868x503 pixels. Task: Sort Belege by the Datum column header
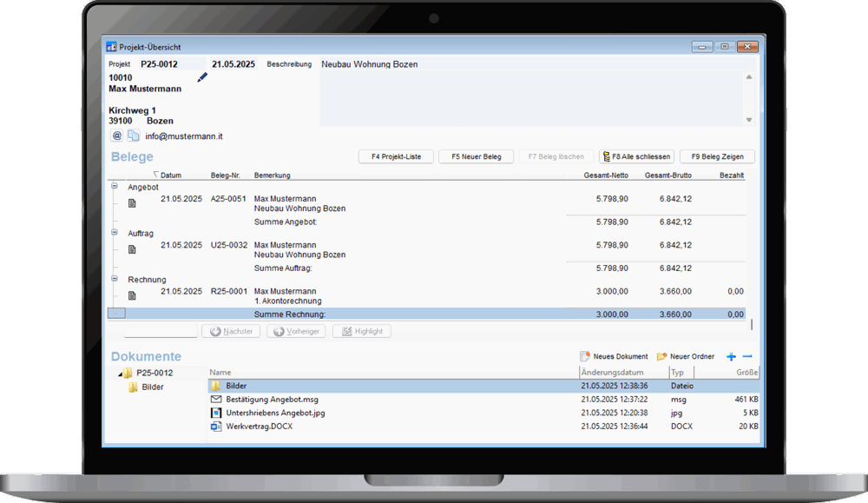coord(170,175)
